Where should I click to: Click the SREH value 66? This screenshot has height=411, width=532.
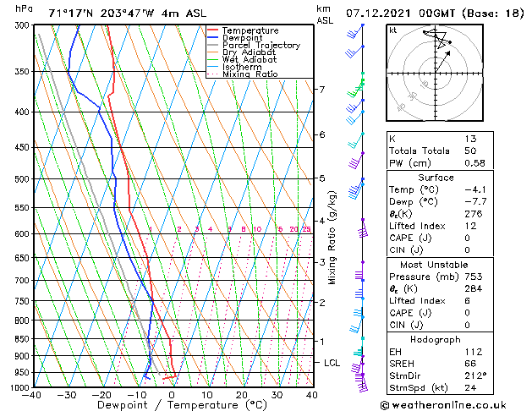[x=470, y=364]
